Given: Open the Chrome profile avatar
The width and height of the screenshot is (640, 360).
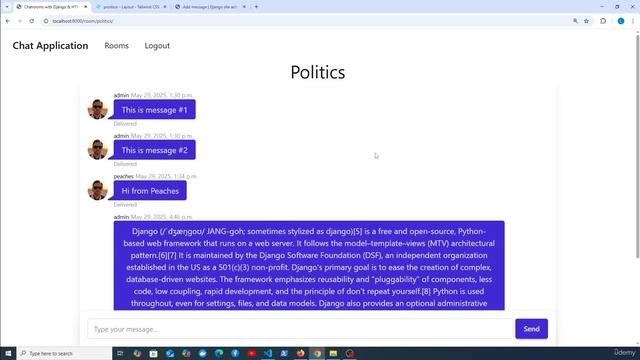Looking at the screenshot, I should tap(621, 21).
